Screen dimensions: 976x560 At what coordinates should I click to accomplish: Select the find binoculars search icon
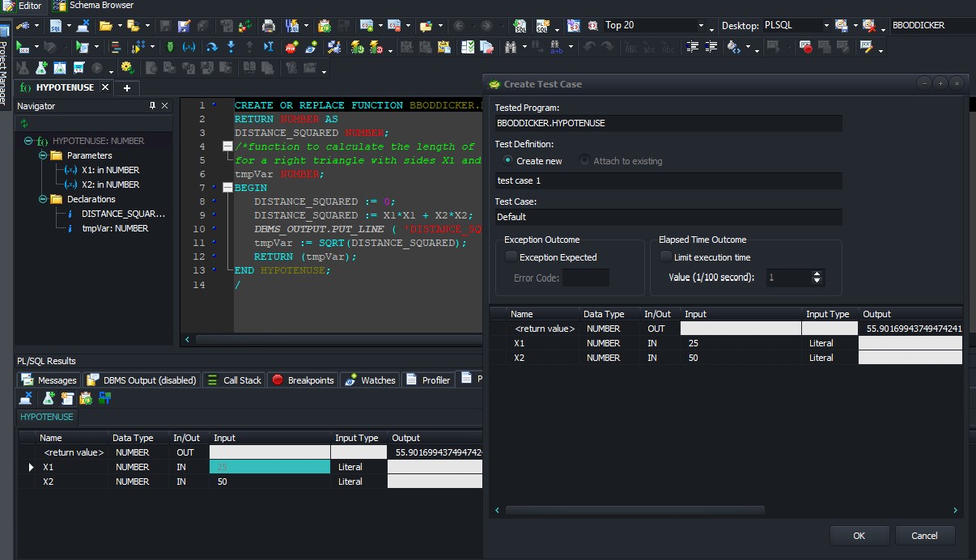pyautogui.click(x=512, y=47)
